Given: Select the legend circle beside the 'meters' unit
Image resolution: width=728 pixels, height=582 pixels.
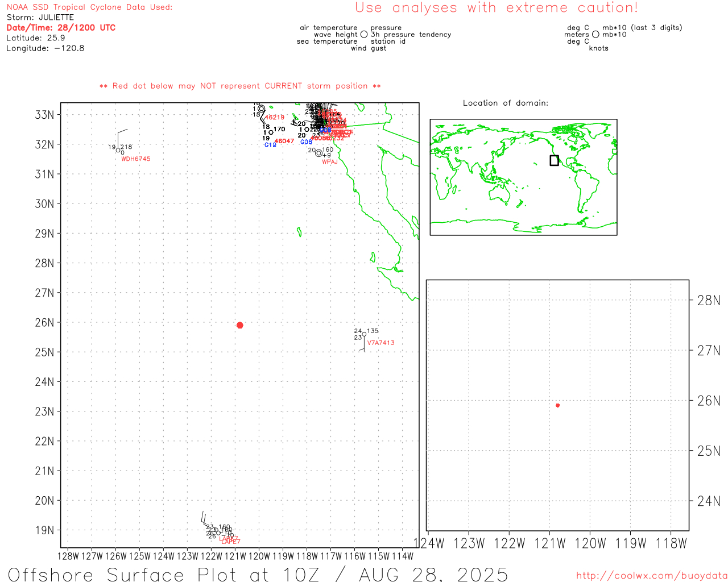Looking at the screenshot, I should 595,35.
